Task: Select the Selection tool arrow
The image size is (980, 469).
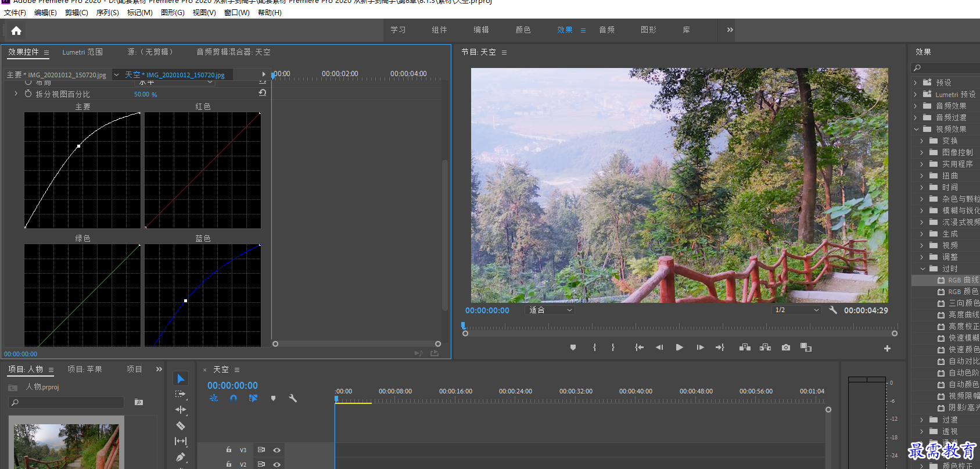Action: 181,378
